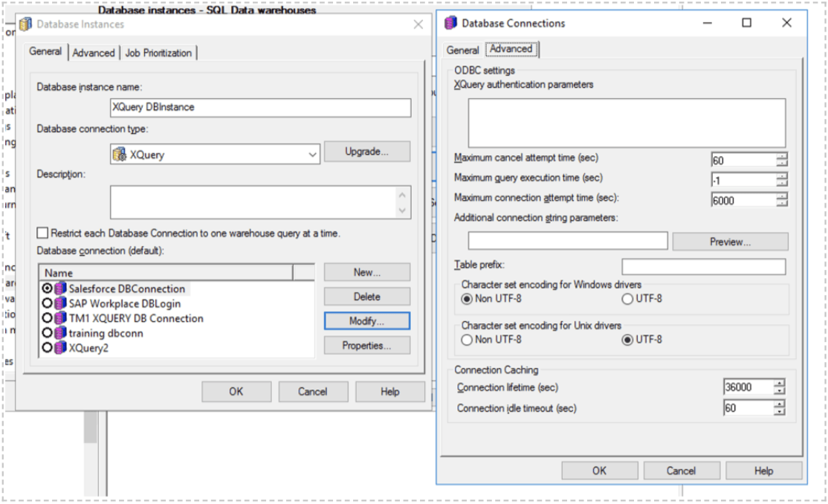Open the Database connection type dropdown
Screen dimensions: 828x504
tap(312, 155)
